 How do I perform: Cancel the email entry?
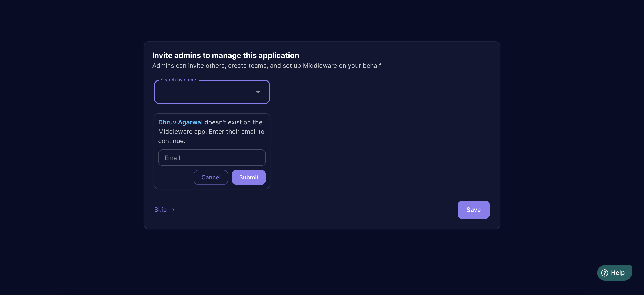[x=211, y=177]
